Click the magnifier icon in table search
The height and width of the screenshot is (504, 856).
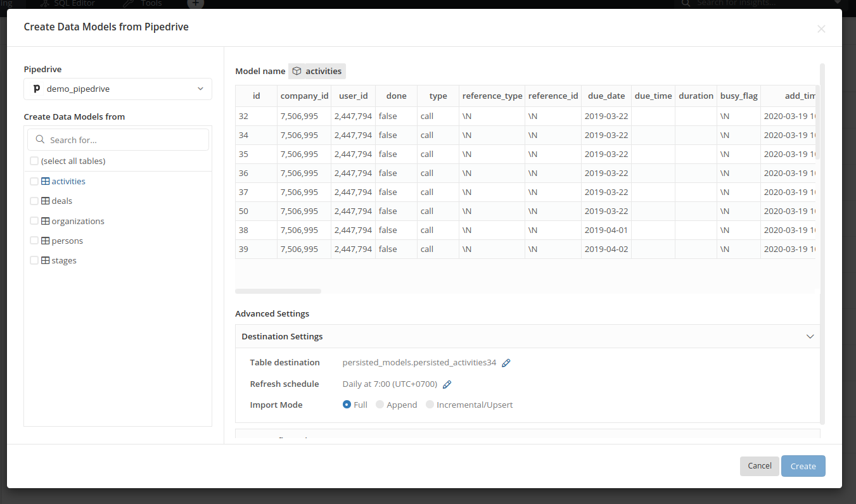[40, 140]
